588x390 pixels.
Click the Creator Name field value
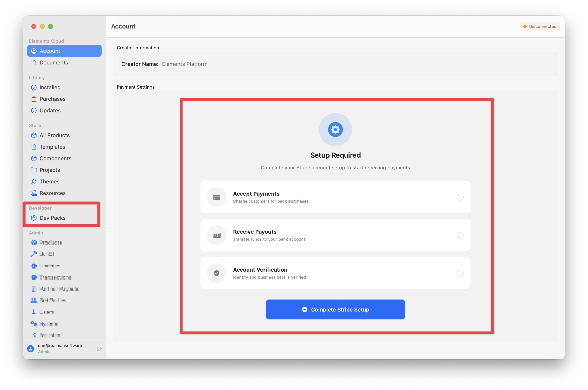click(185, 64)
